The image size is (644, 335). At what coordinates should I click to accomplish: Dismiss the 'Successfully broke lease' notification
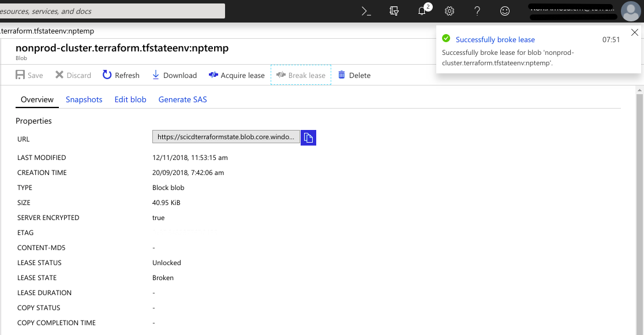[x=635, y=32]
